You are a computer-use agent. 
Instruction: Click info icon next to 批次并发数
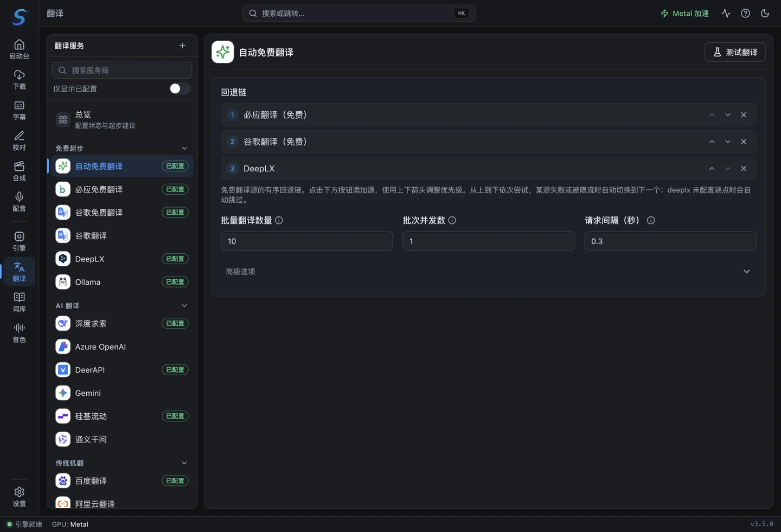[452, 220]
